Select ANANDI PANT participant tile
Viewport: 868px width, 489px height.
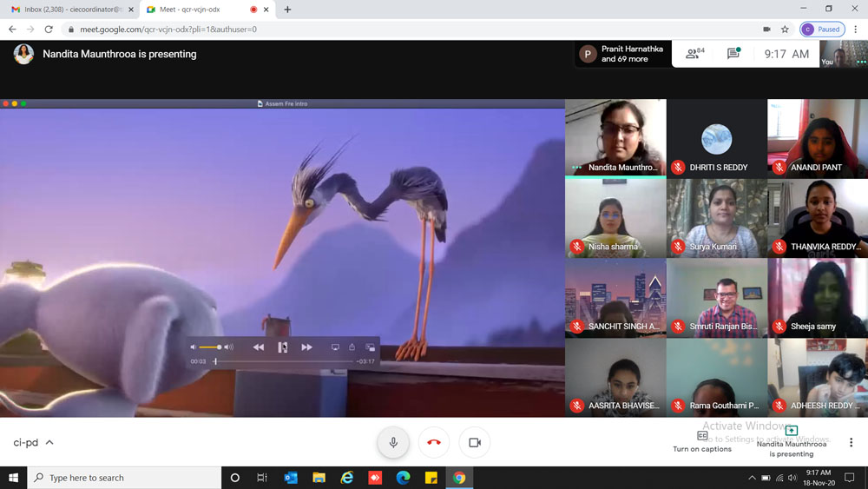coord(818,138)
